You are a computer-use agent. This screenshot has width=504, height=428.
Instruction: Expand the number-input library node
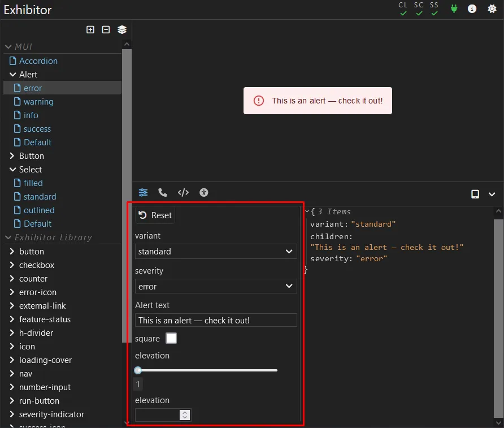pos(12,387)
